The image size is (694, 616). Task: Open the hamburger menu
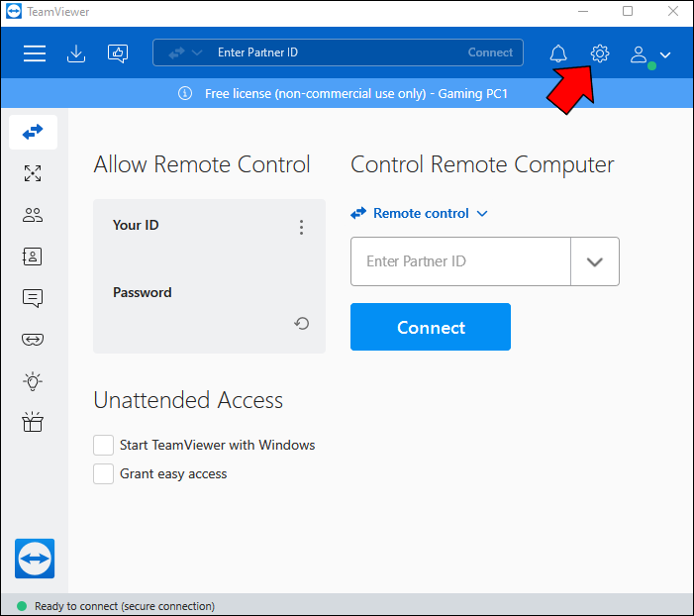click(x=35, y=53)
